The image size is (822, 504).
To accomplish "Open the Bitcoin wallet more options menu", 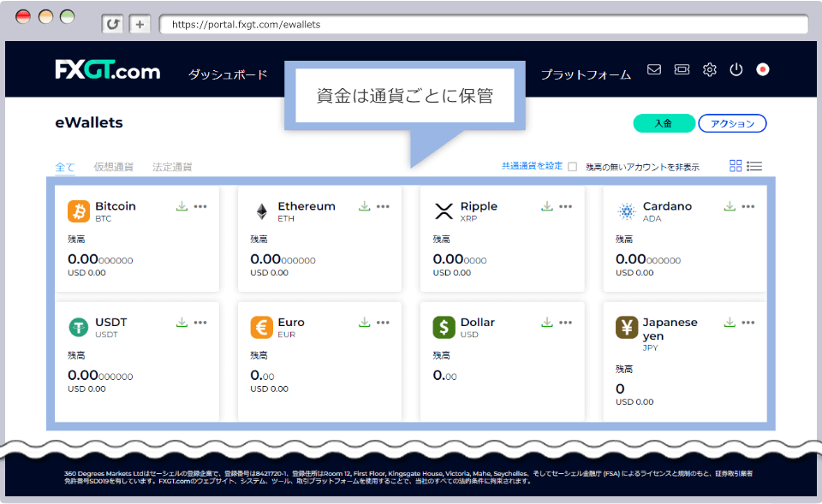I will (x=200, y=206).
